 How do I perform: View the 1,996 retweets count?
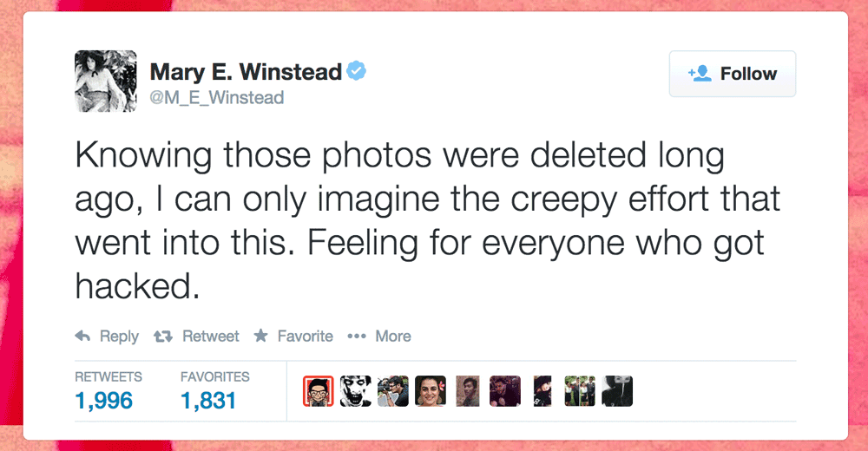pyautogui.click(x=103, y=401)
